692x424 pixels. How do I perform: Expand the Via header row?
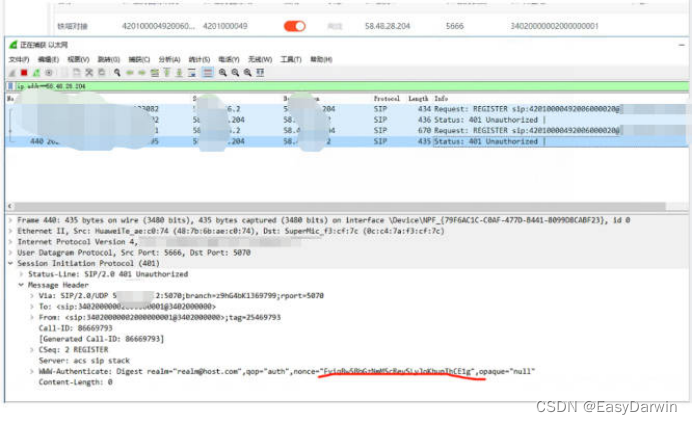32,296
